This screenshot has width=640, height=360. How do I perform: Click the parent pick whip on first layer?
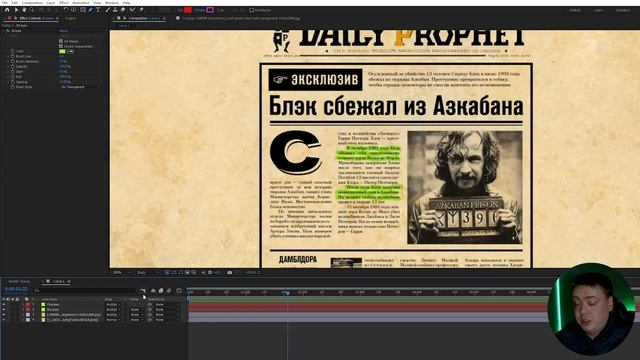click(150, 304)
